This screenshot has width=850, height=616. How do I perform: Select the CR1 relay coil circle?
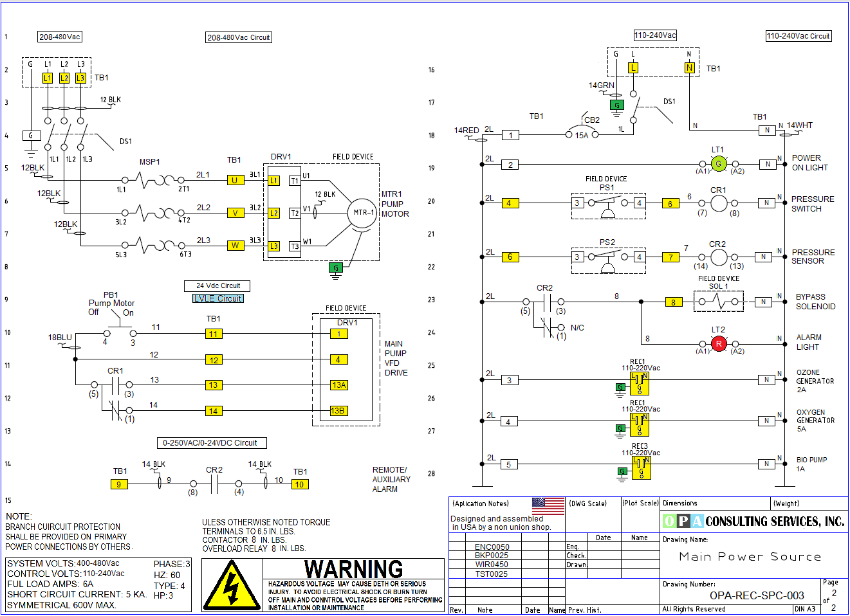click(719, 203)
